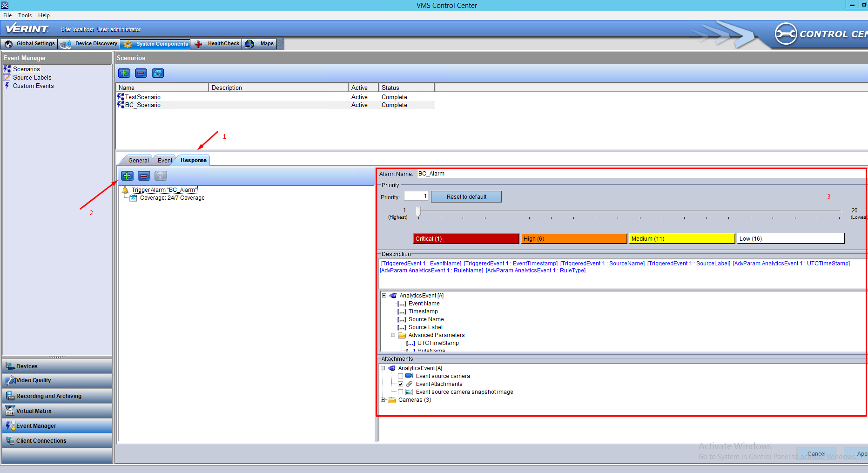Select the Timestamp parameter

coord(423,311)
